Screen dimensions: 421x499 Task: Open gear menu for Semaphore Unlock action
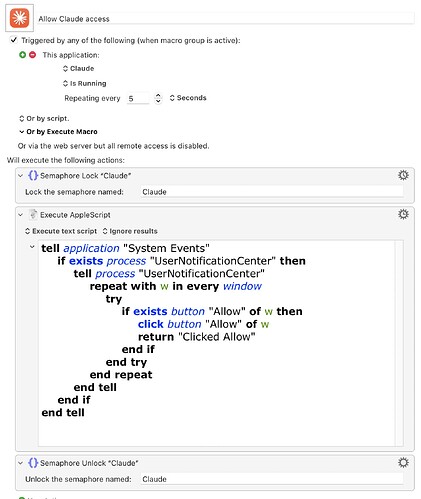coord(403,462)
